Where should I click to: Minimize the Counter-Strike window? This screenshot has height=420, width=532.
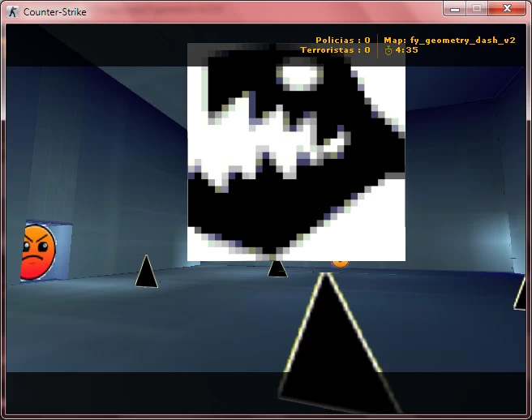tap(455, 9)
